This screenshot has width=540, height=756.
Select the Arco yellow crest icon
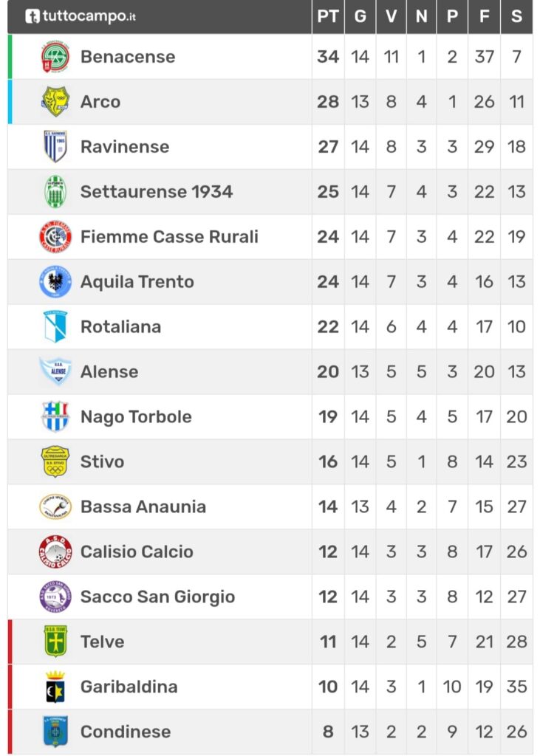[55, 102]
